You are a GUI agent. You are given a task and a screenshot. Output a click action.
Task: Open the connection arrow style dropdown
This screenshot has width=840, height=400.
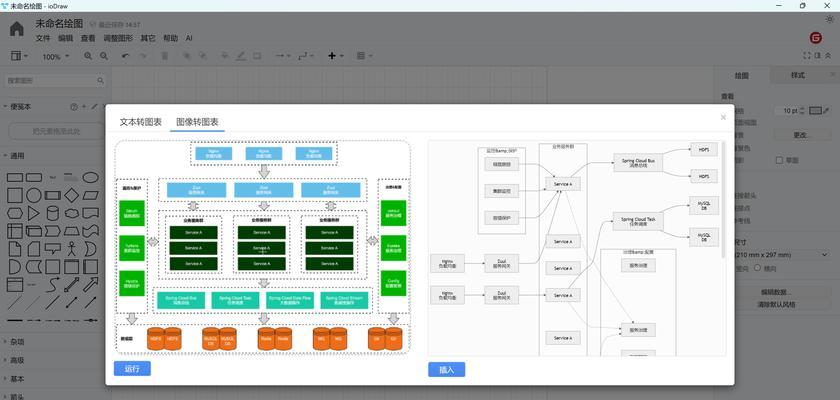click(283, 56)
